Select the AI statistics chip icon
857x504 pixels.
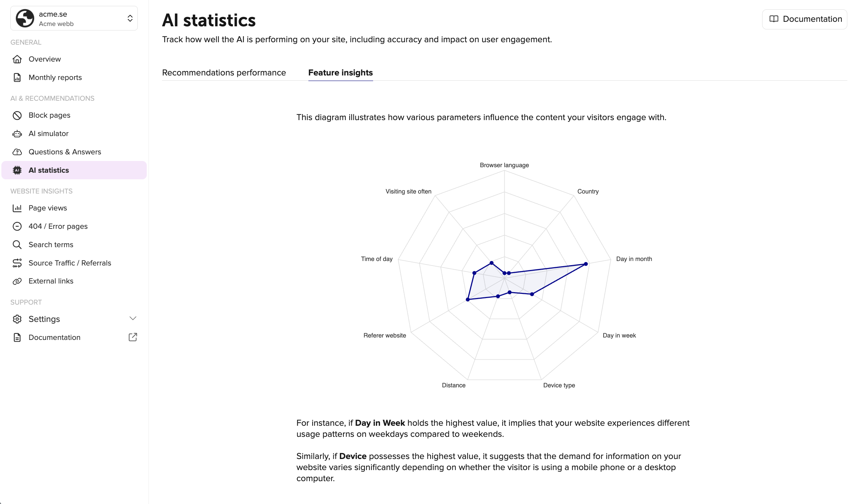(17, 170)
